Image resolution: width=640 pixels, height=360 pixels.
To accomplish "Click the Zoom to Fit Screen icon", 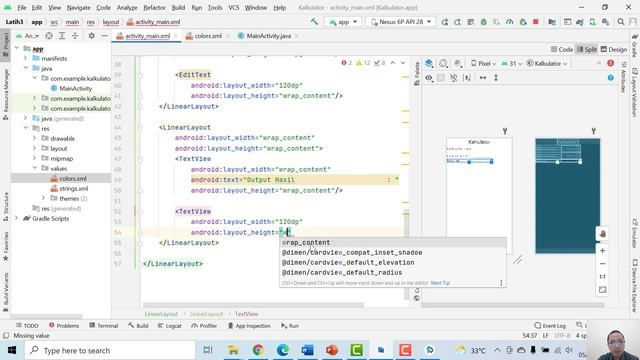I will [x=602, y=290].
